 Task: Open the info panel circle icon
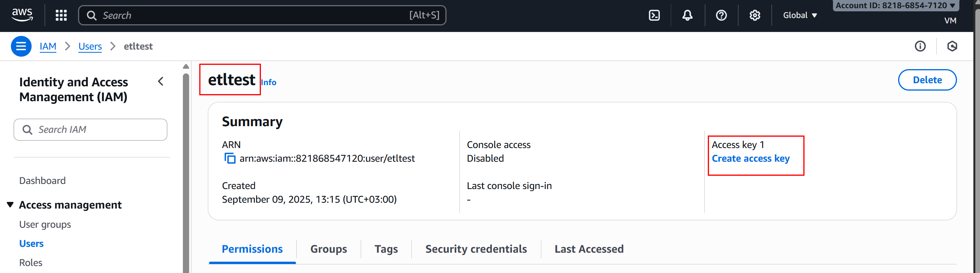pyautogui.click(x=920, y=46)
